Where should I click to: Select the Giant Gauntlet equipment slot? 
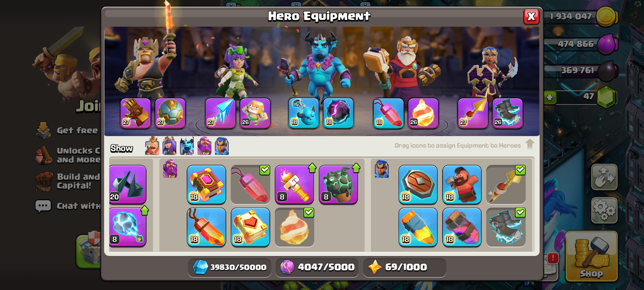click(x=136, y=113)
